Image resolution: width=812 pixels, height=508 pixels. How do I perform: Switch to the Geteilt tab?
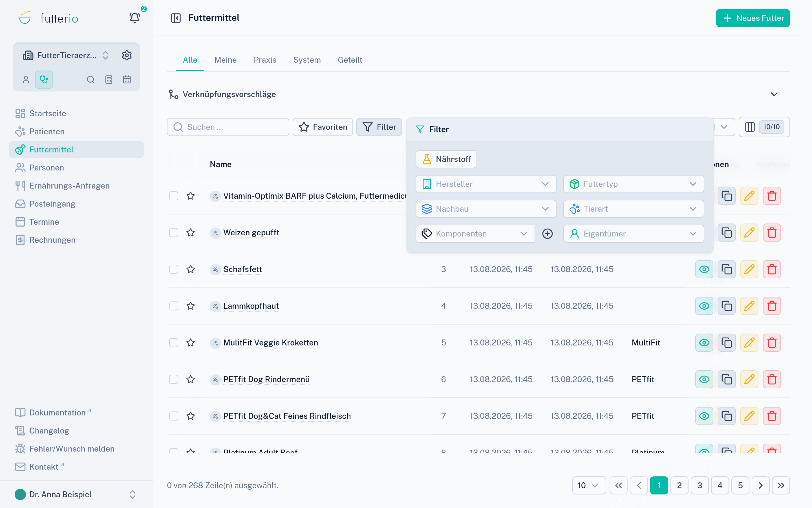coord(350,60)
